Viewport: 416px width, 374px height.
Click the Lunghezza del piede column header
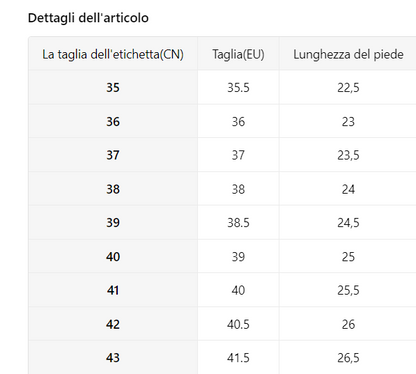coord(348,54)
